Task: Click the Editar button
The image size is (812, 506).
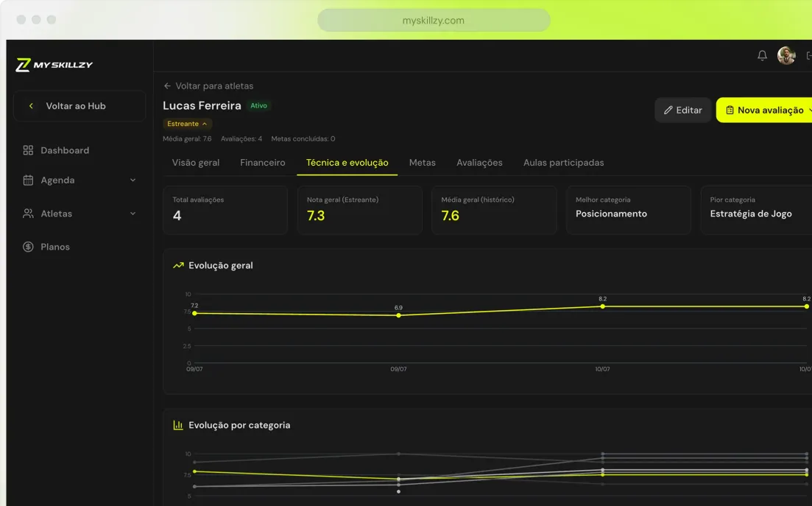Action: point(682,110)
